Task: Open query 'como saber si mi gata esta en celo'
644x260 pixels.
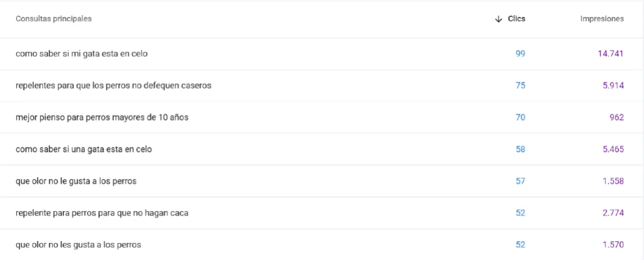Action: (x=82, y=54)
